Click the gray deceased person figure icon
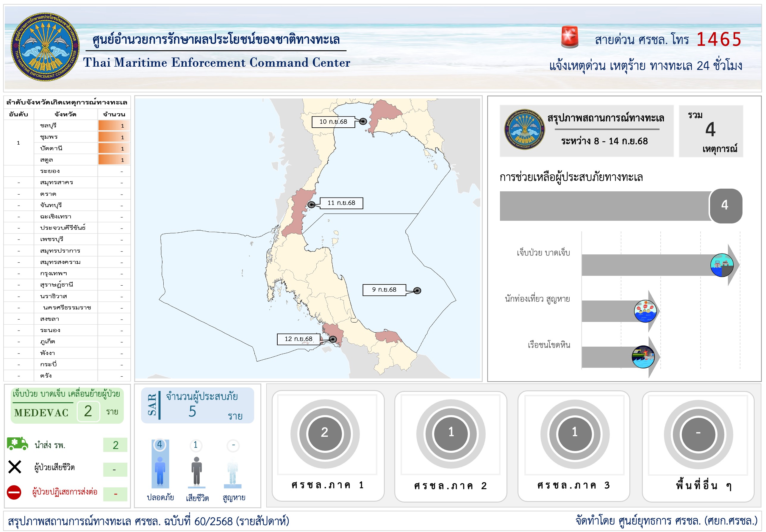 (196, 471)
